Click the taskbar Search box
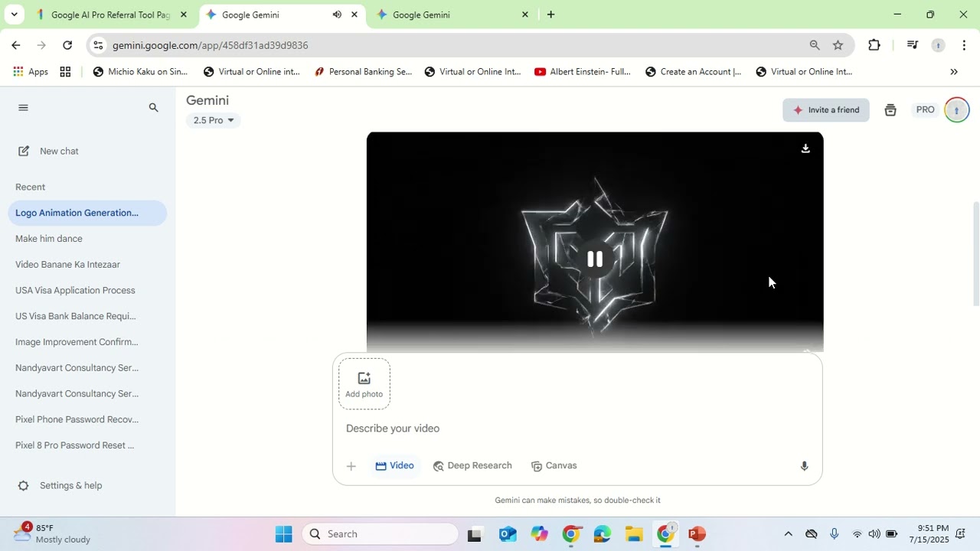This screenshot has width=980, height=551. 381,534
